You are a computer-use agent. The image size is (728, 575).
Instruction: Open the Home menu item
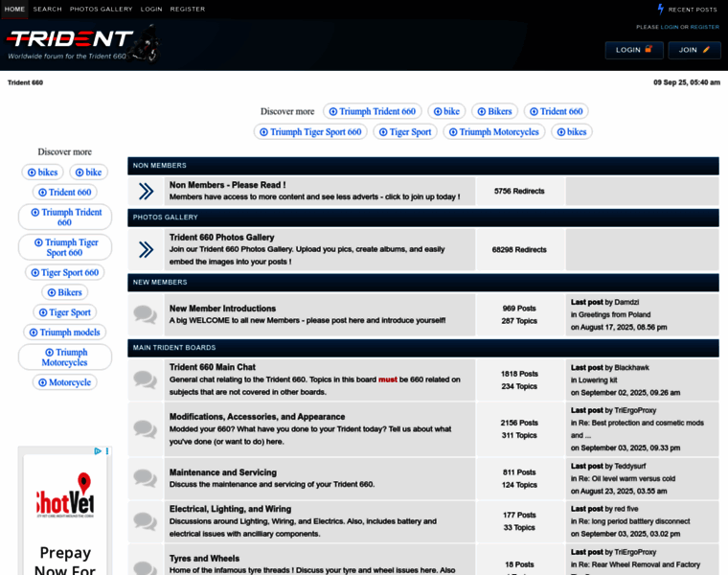pos(14,9)
